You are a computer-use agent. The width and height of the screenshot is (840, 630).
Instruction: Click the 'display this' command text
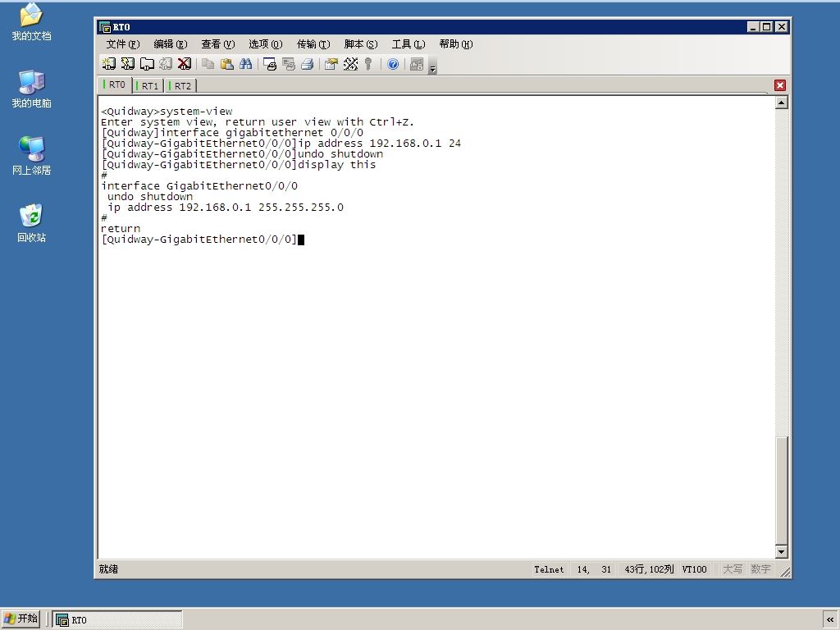coord(337,164)
